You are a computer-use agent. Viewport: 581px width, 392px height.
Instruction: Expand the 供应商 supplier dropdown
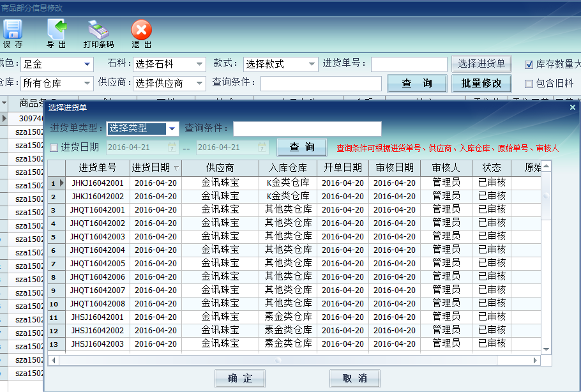coord(200,83)
